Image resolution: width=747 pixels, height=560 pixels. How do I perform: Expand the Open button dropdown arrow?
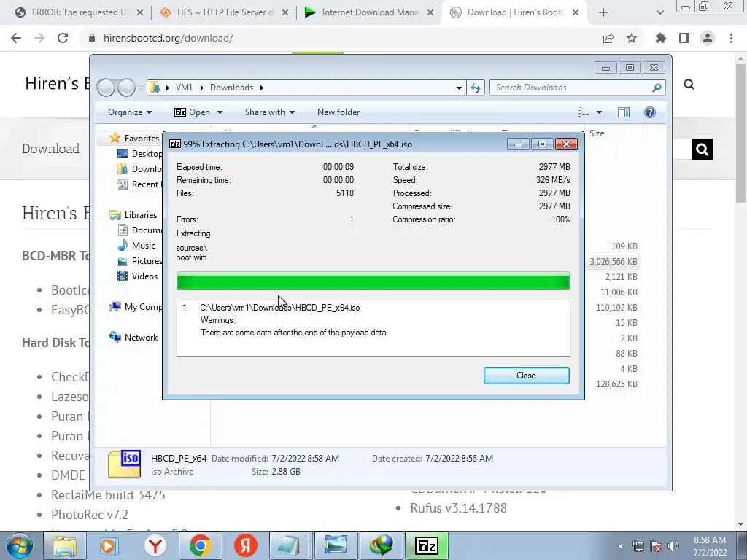(x=220, y=112)
